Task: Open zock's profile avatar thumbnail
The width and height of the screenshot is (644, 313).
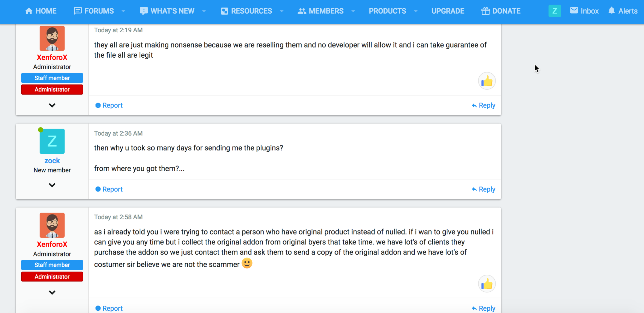Action: (52, 141)
